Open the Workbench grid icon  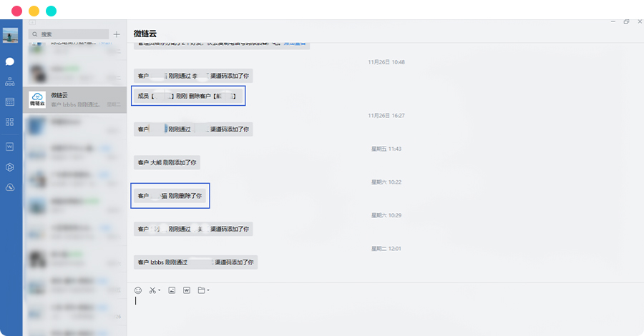click(10, 122)
